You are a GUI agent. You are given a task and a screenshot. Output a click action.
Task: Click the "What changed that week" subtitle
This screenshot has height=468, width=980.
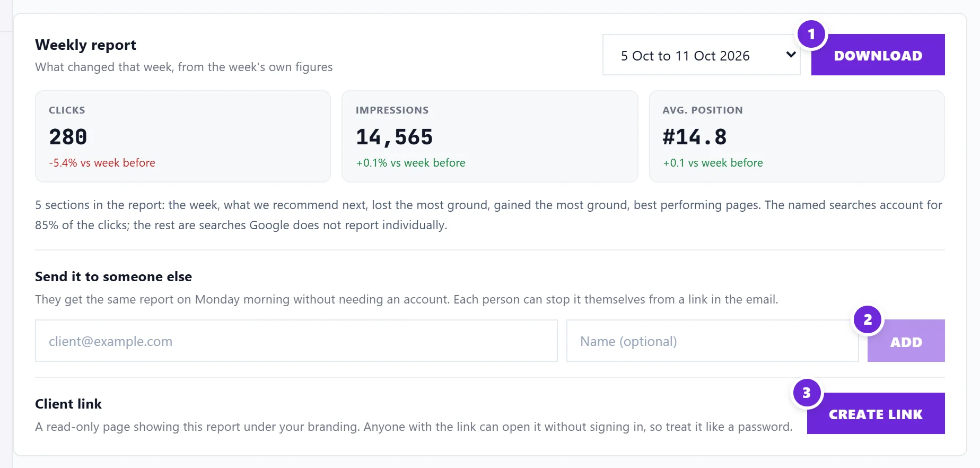183,67
